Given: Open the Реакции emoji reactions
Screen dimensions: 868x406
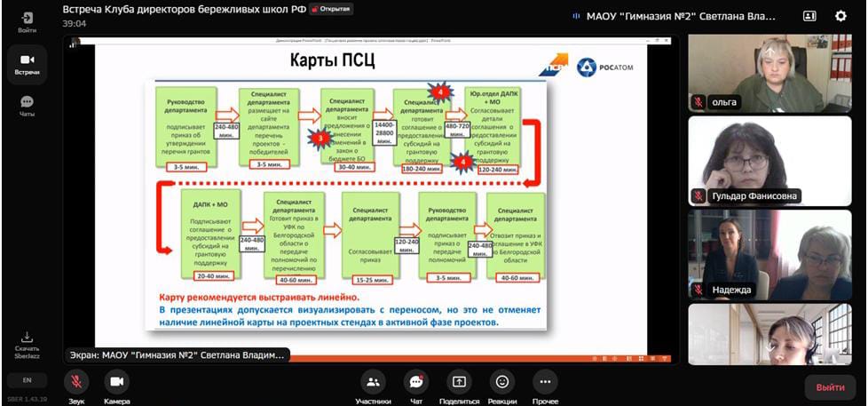Looking at the screenshot, I should (x=502, y=382).
